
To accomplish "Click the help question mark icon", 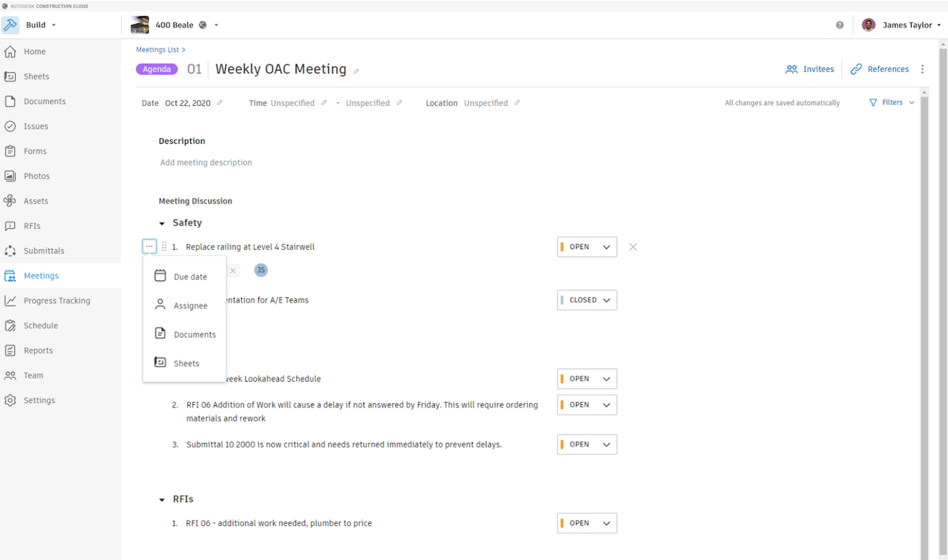I will point(840,25).
